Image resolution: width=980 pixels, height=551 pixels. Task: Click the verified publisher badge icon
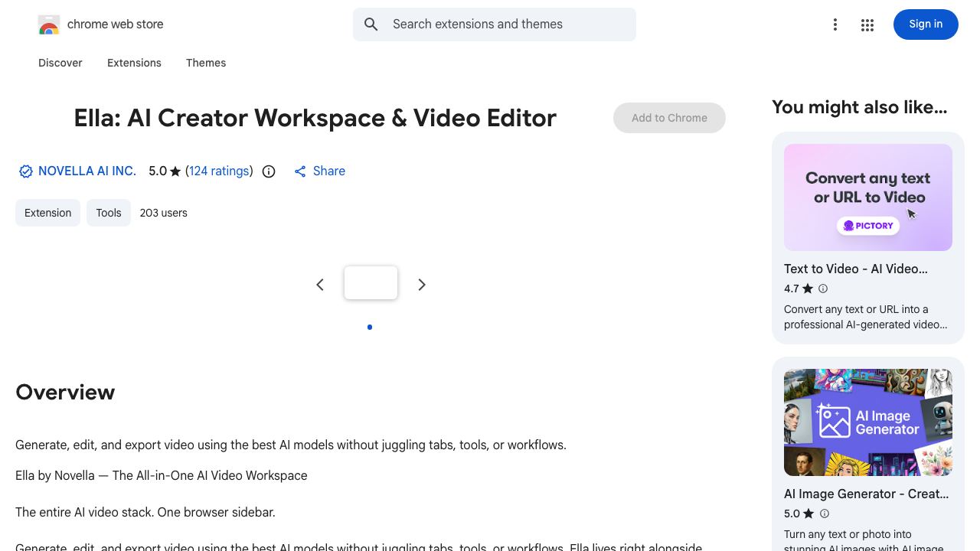tap(26, 171)
